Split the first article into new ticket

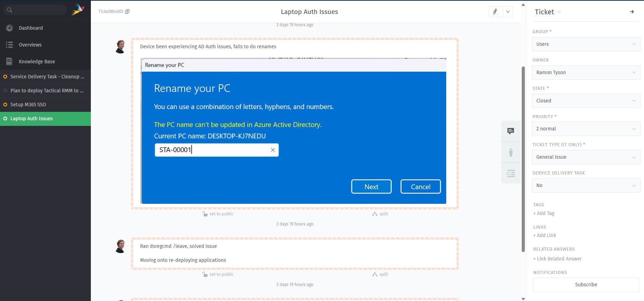(x=380, y=214)
